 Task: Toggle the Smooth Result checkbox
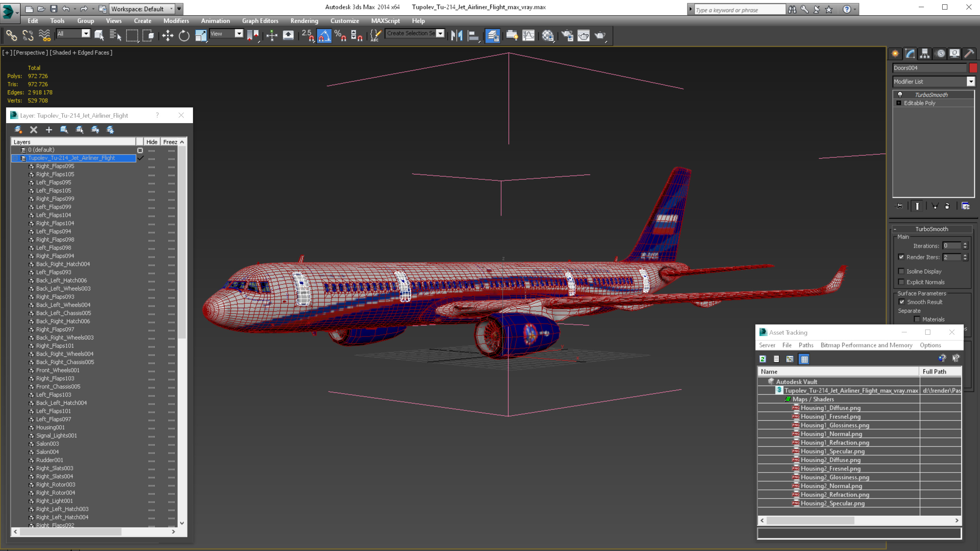902,302
